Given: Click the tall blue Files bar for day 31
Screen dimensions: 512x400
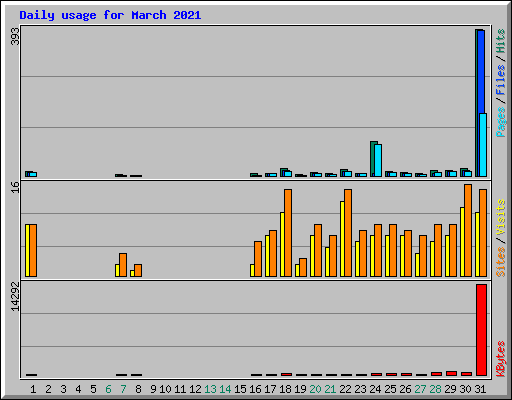Looking at the screenshot, I should tap(481, 72).
